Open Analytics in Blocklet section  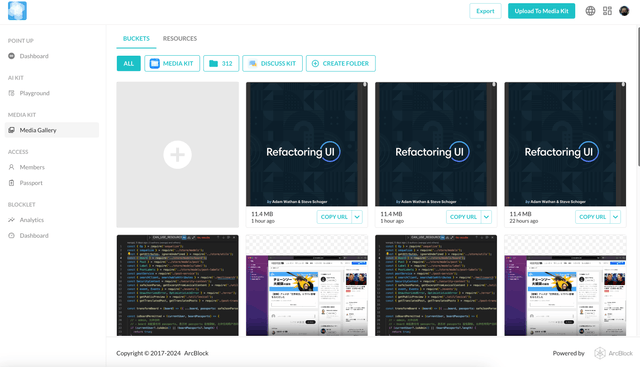(32, 220)
